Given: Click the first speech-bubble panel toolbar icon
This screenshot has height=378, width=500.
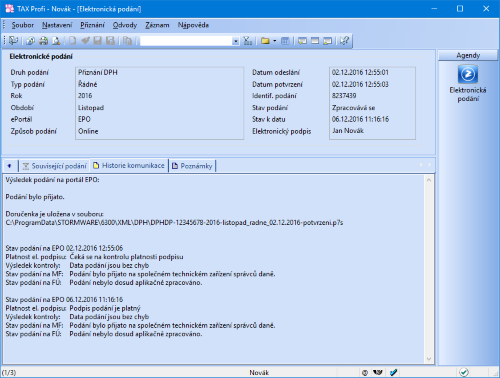Looking at the screenshot, I should tap(302, 41).
